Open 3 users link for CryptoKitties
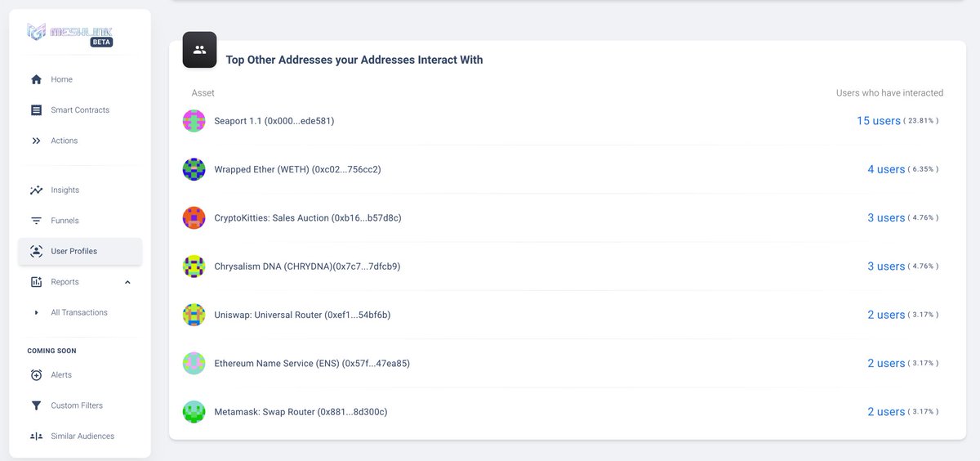Viewport: 980px width, 461px height. 886,217
